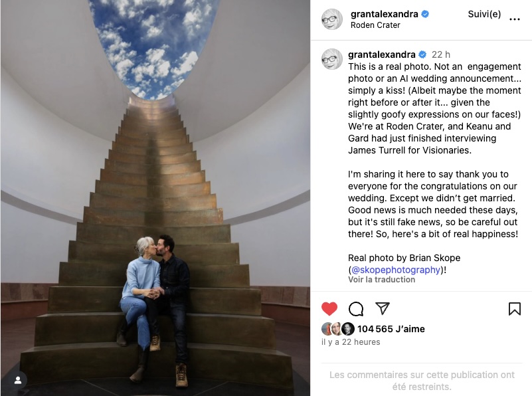Click the verified badge next to the caption username
This screenshot has width=532, height=396.
[x=422, y=54]
